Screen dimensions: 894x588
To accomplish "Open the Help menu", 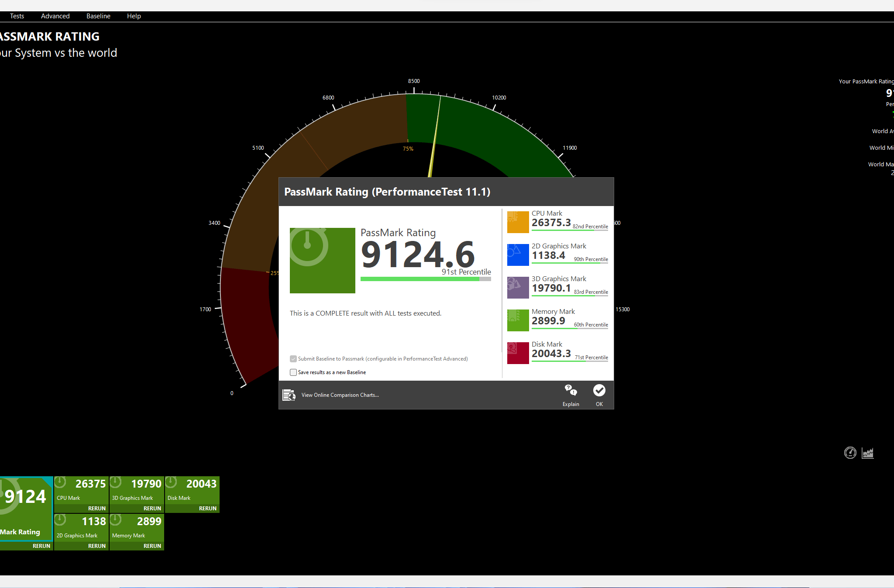I will point(134,16).
